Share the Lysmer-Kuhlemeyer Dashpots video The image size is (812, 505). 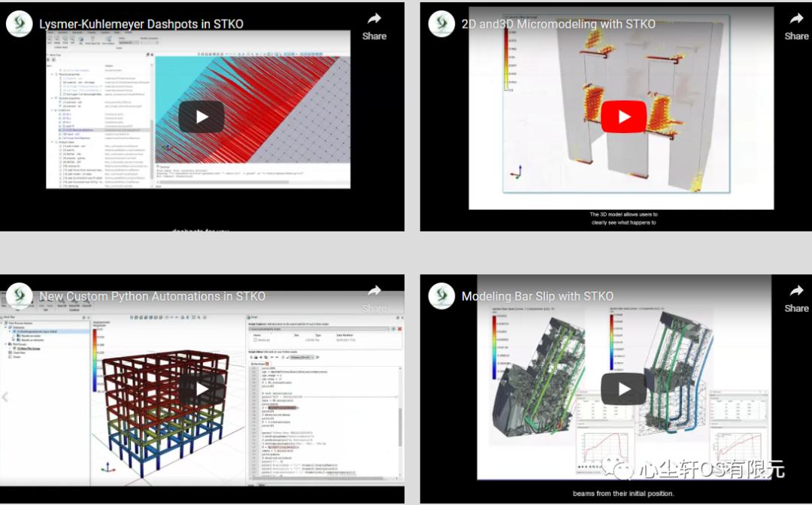coord(374,27)
